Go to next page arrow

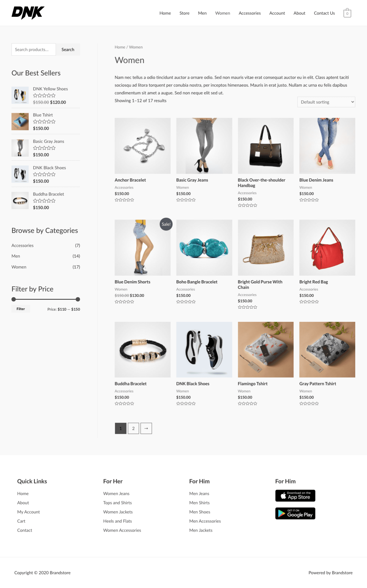click(x=146, y=428)
